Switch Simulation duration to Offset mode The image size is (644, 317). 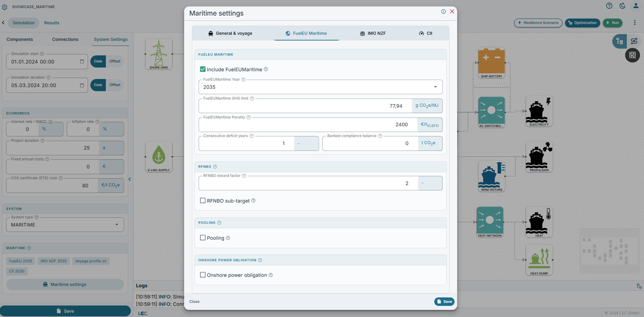115,85
